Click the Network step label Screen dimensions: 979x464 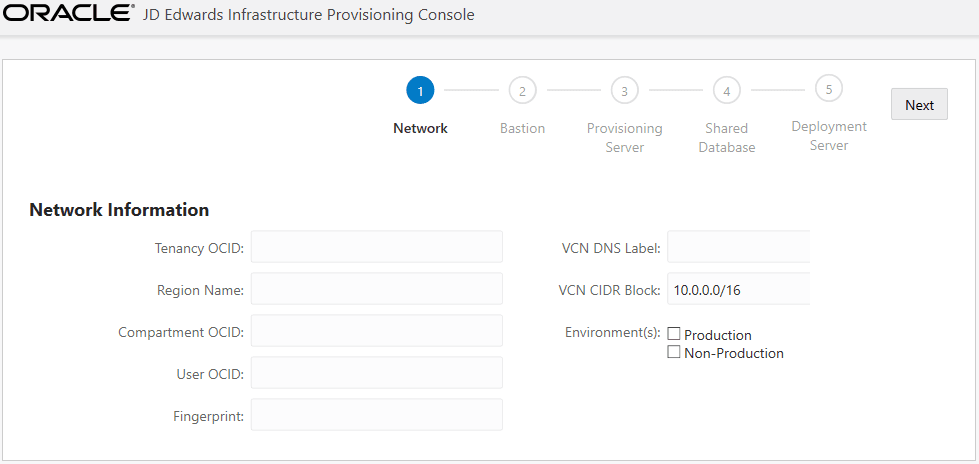[x=420, y=128]
